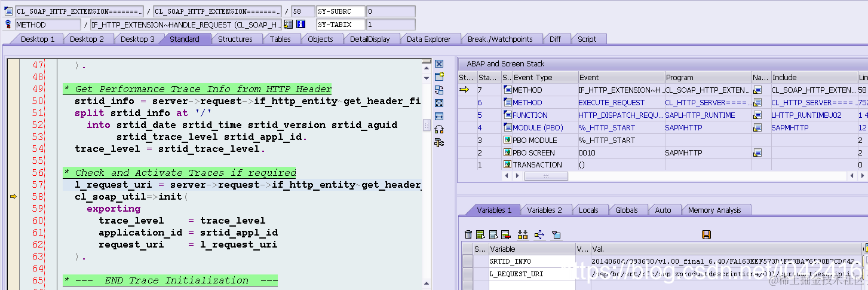
Task: Click the display object icon next to method name
Action: coord(289,25)
